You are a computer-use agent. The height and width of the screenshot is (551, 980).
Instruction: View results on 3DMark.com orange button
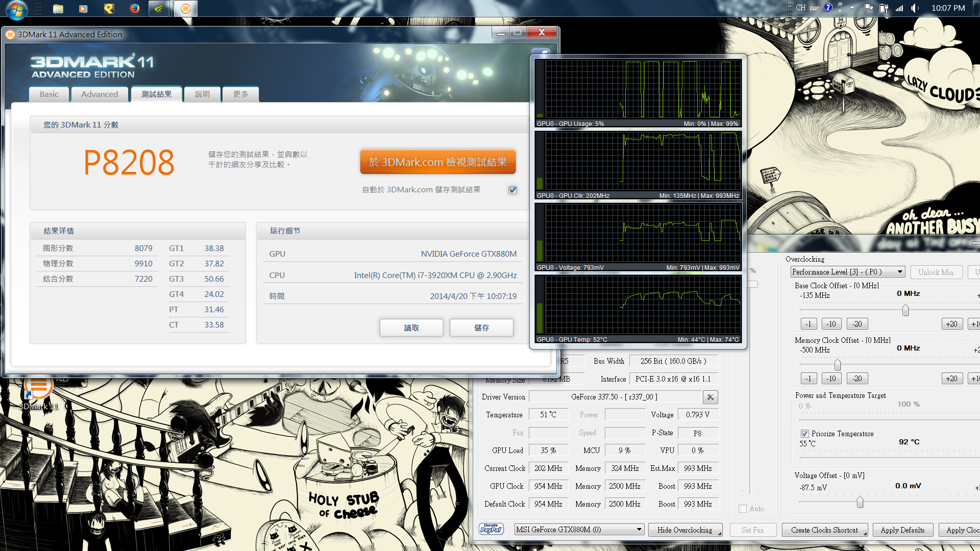(x=438, y=162)
